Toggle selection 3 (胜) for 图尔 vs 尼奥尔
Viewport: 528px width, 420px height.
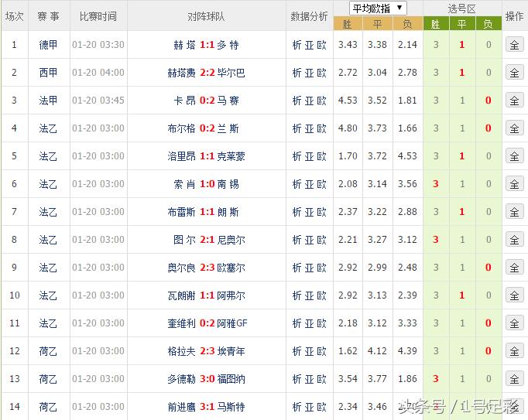click(436, 240)
